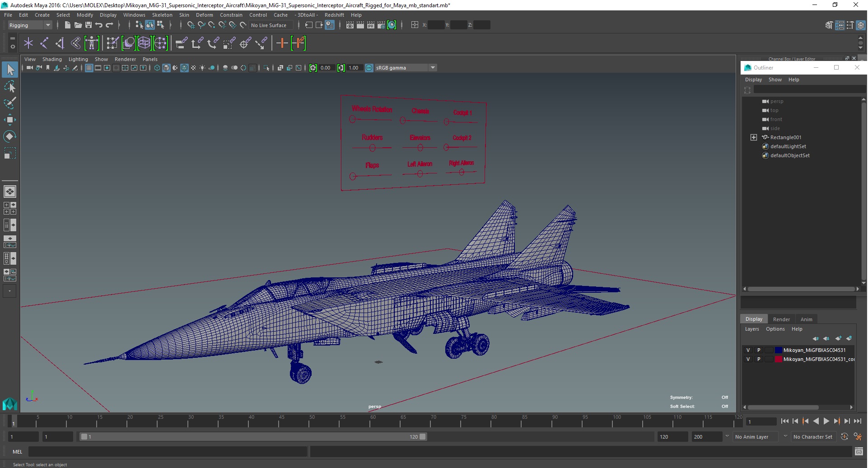The image size is (868, 468).
Task: Activate the Paint selection tool
Action: 9,103
